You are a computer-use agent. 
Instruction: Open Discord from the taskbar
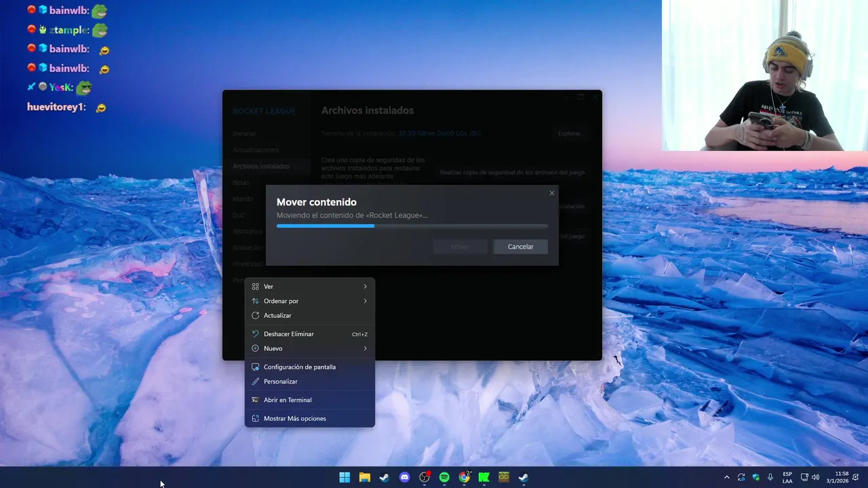pos(405,477)
